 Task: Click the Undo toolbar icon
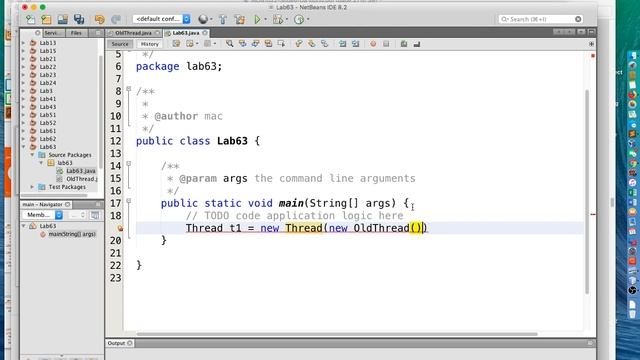(99, 19)
